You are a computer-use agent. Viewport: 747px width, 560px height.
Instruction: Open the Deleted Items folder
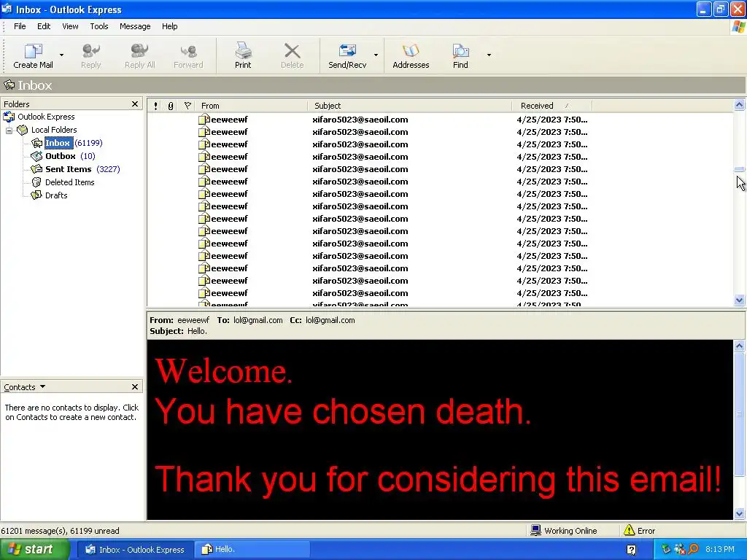69,182
